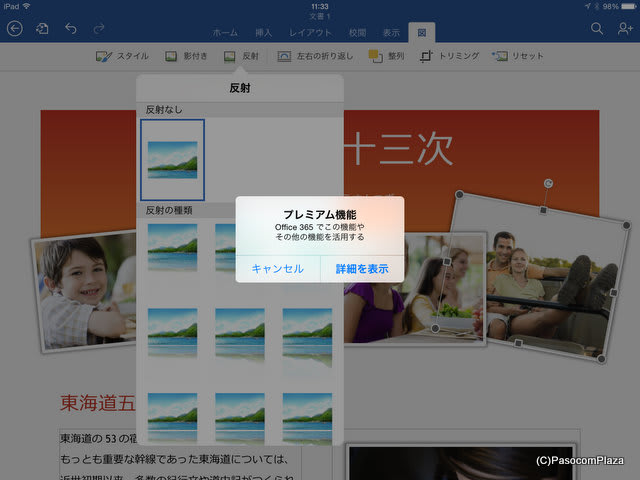Open the 整列 arrange options
Image resolution: width=640 pixels, height=480 pixels.
pyautogui.click(x=386, y=56)
